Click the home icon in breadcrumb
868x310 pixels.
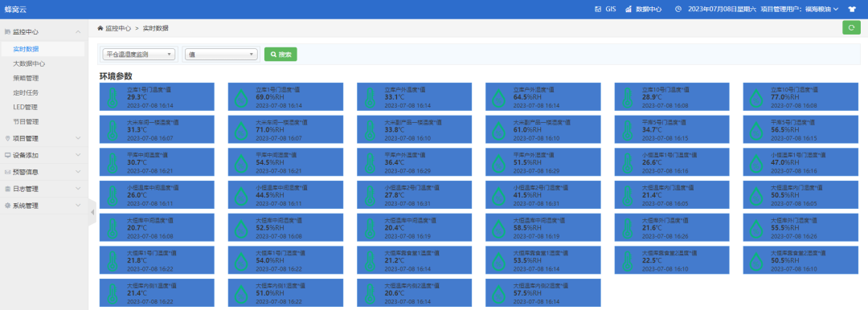pos(100,27)
